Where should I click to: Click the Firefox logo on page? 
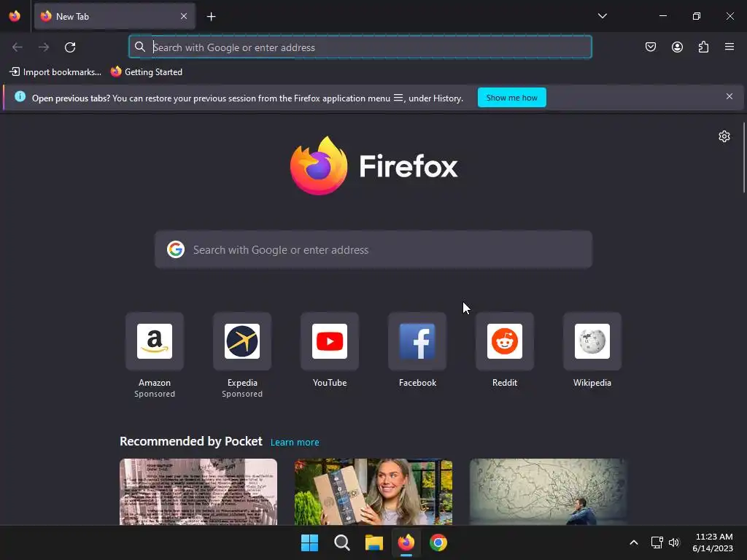click(374, 166)
